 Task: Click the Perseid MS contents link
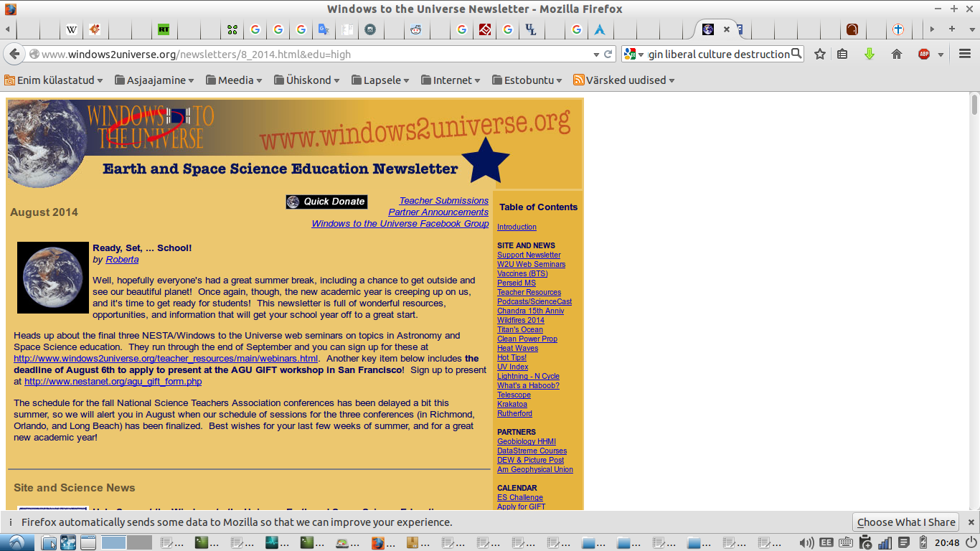coord(516,283)
